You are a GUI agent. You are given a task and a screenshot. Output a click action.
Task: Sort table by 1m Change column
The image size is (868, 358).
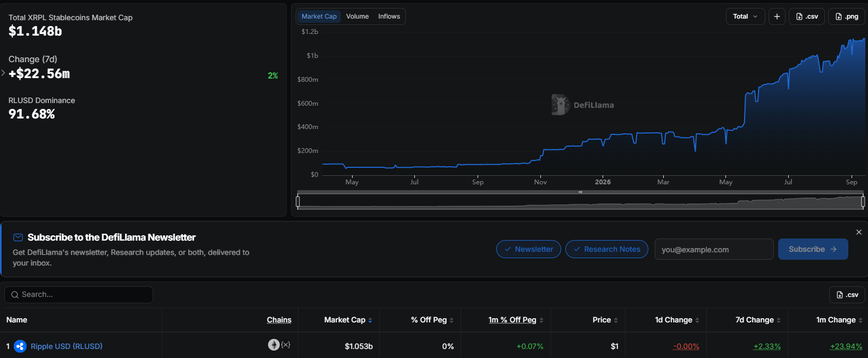839,320
